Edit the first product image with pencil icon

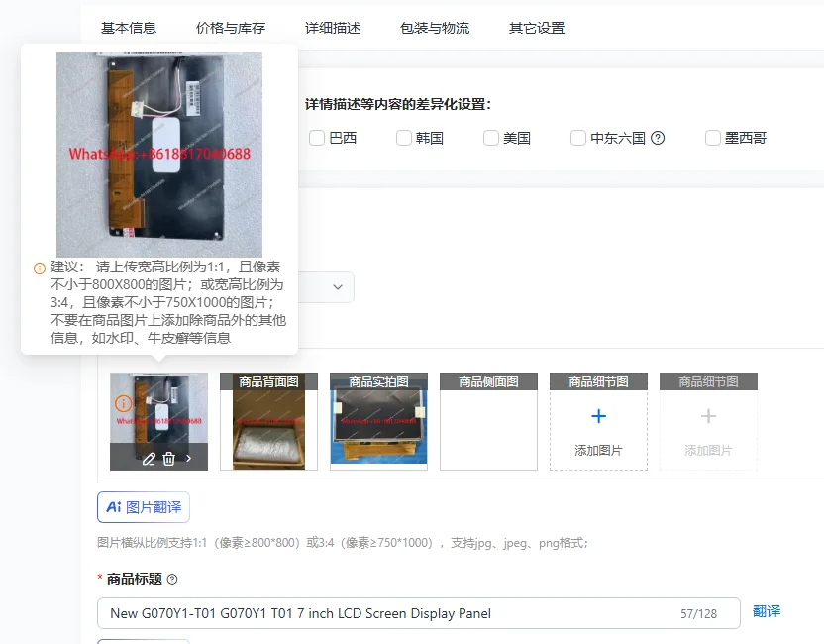point(149,459)
